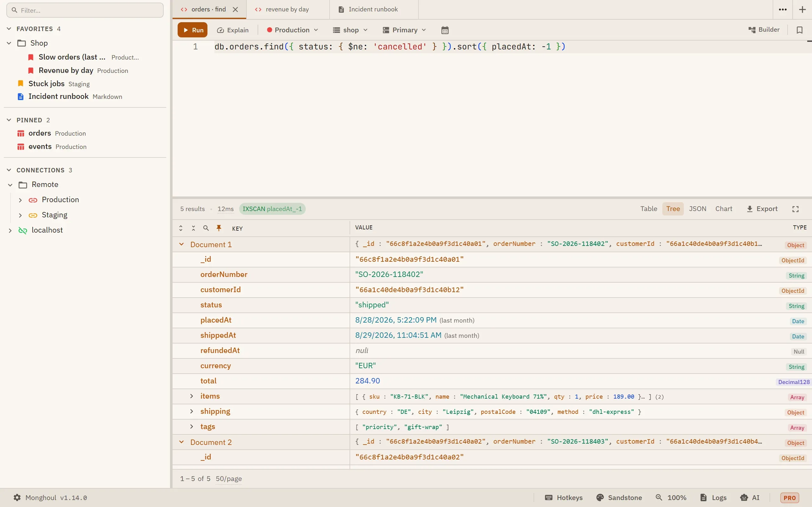The image size is (812, 507).
Task: Click the calendar icon in query toolbar
Action: coord(445,30)
